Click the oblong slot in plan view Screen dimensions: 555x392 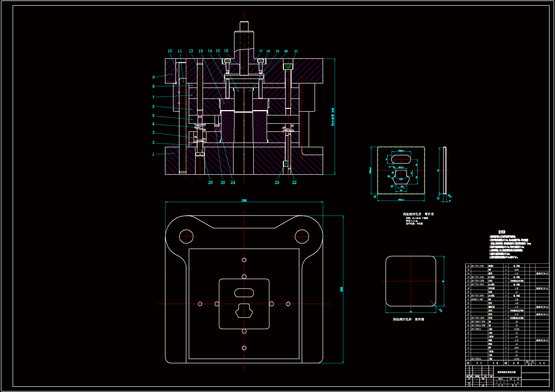tap(244, 293)
